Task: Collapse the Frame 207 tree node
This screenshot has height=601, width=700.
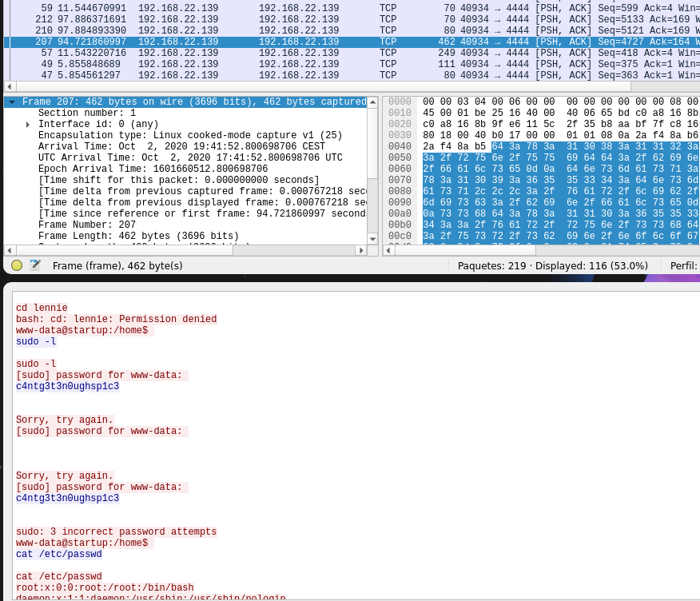Action: 12,102
